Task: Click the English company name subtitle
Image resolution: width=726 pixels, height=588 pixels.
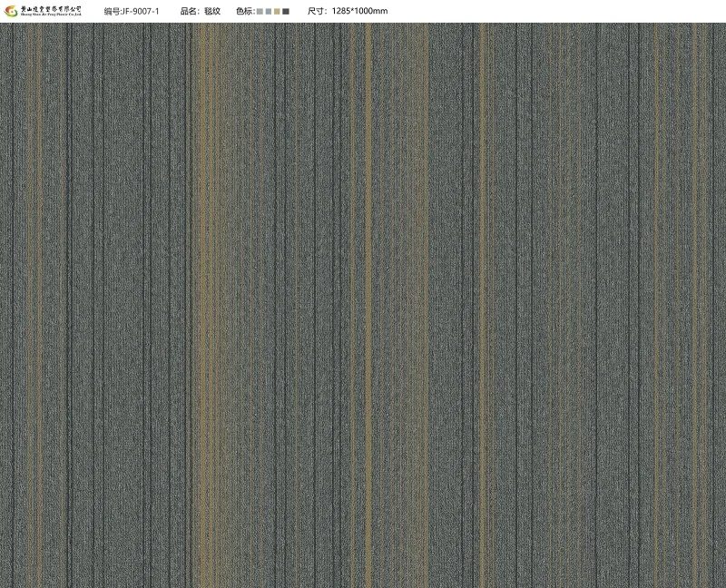Action: click(x=51, y=15)
